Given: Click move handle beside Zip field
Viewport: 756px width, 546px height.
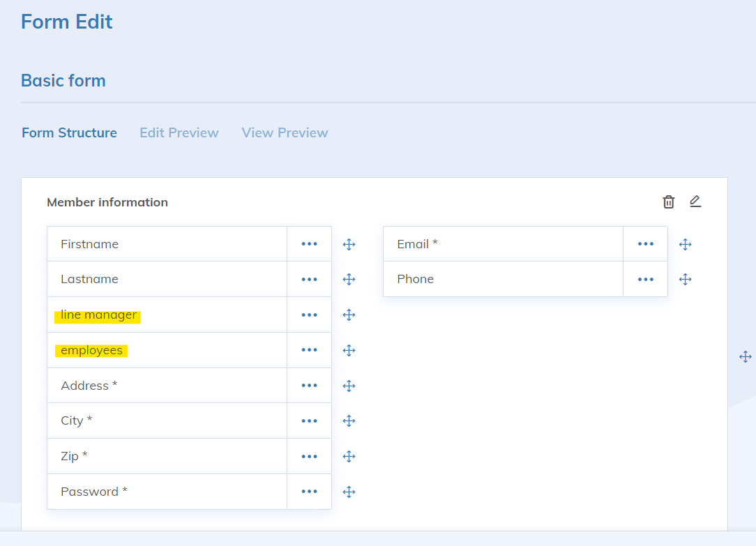Looking at the screenshot, I should point(349,456).
